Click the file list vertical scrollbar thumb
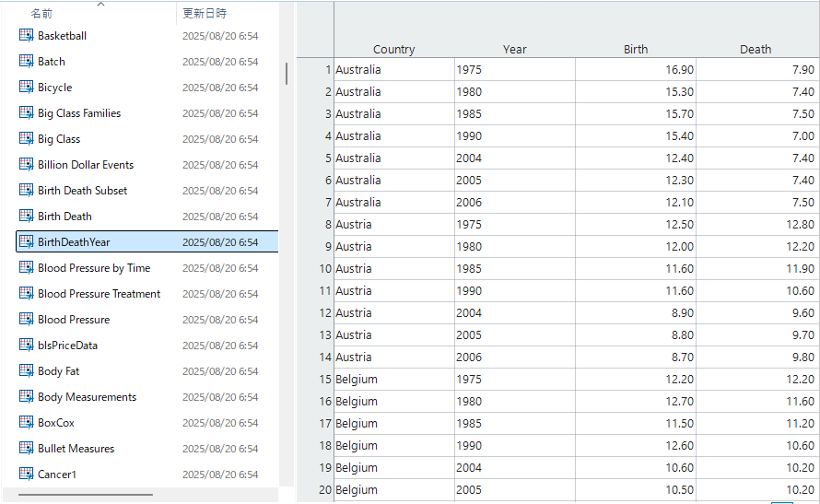820x504 pixels. click(x=286, y=74)
